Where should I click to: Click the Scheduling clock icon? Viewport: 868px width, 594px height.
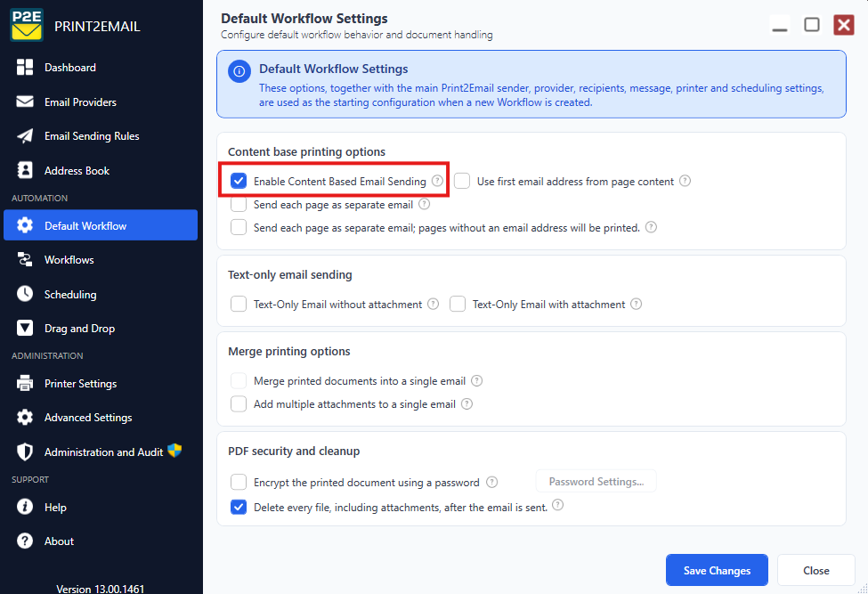coord(25,294)
